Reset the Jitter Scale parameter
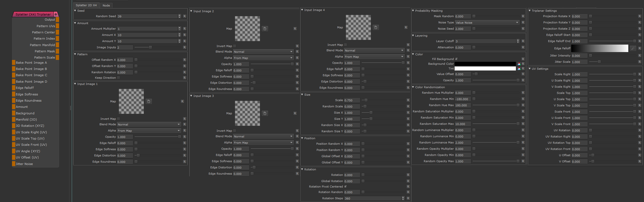This screenshot has height=202, width=644. [x=640, y=62]
